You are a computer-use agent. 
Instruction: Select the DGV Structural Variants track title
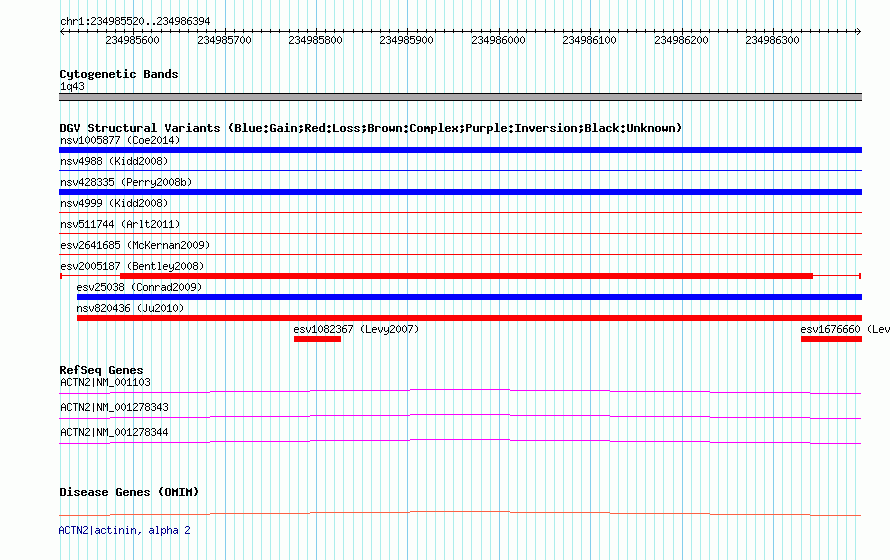point(371,128)
